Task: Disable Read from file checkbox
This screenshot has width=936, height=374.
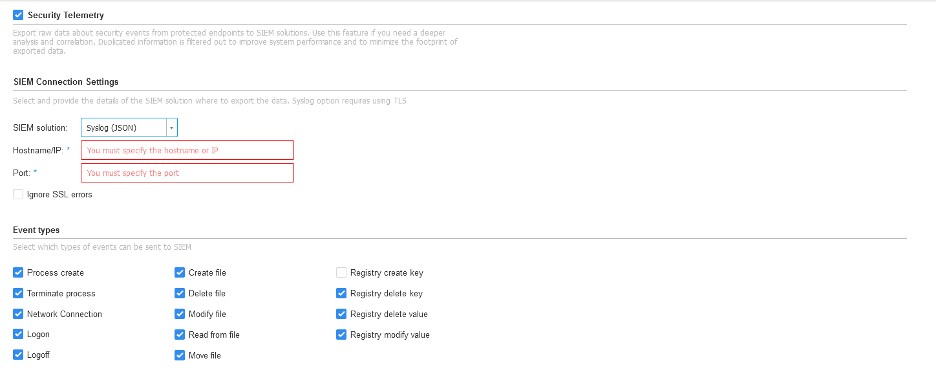Action: [180, 335]
